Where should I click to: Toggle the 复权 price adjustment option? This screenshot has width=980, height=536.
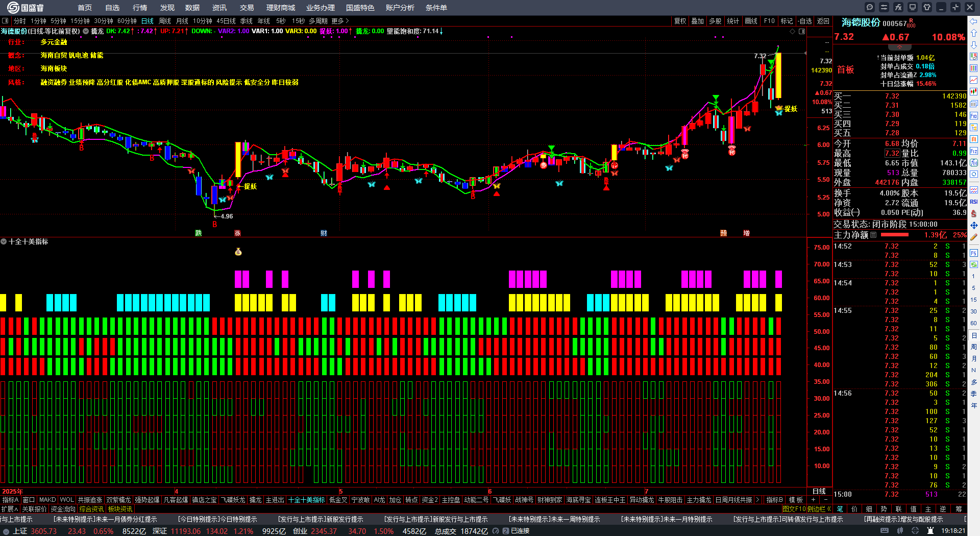680,21
